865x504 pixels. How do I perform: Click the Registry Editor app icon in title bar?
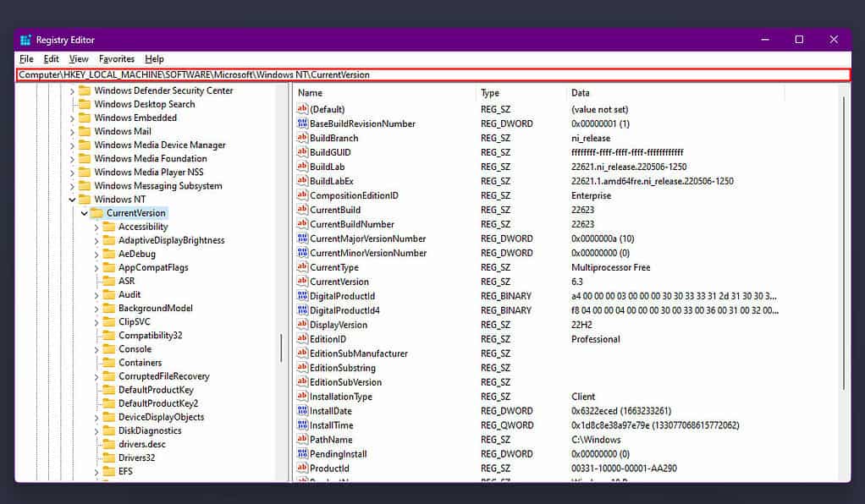(x=25, y=40)
